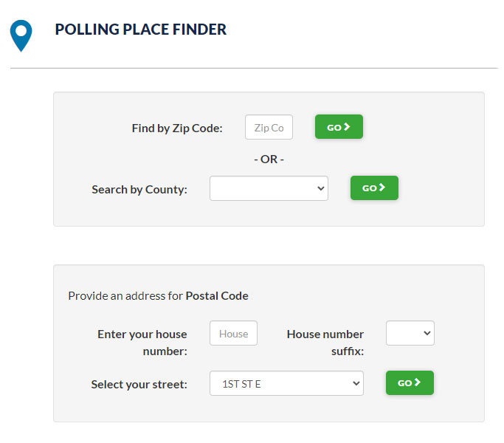Click the bold 'Postal Code' text
504x443 pixels.
point(217,296)
